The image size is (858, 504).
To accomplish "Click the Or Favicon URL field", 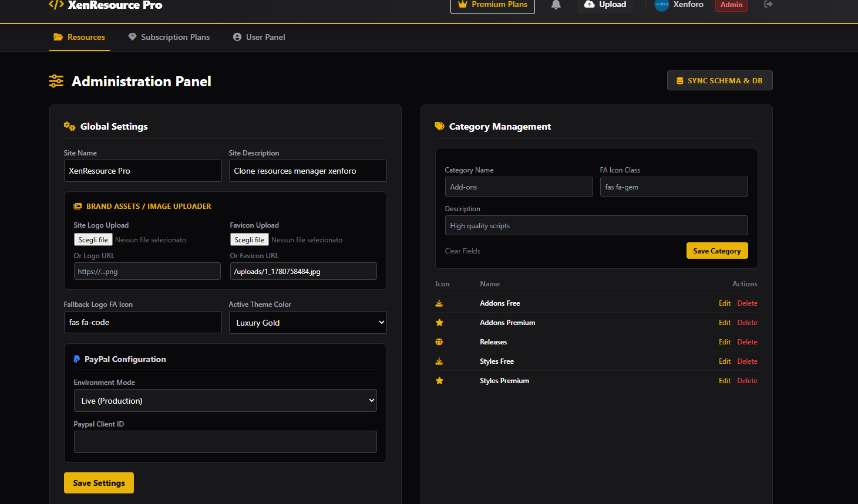I will 304,271.
